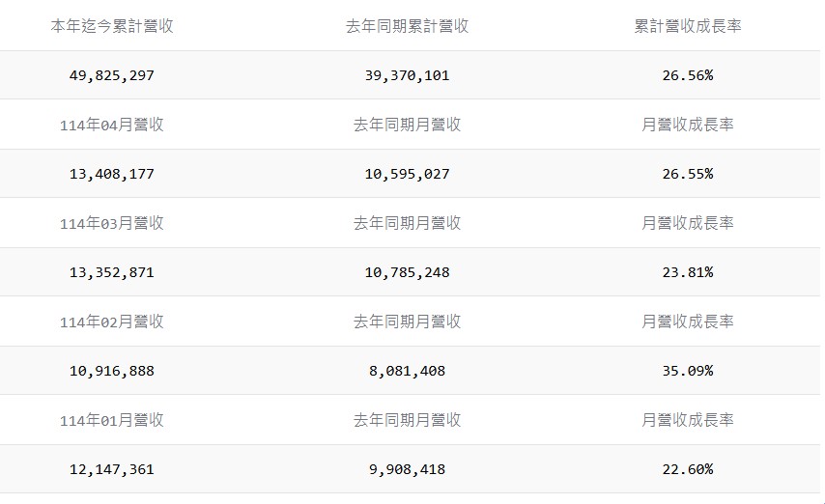
Task: Click the 114年01月營收 label
Action: pyautogui.click(x=112, y=420)
